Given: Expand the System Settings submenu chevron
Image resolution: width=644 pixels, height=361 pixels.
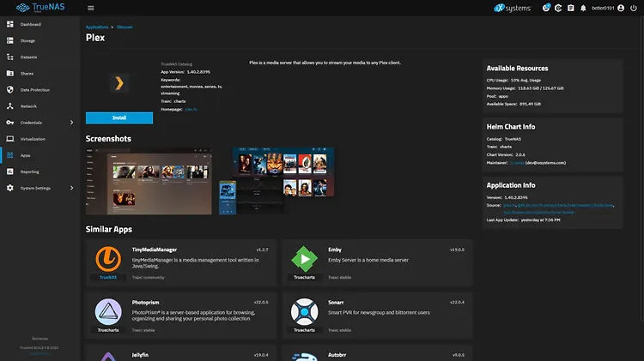Looking at the screenshot, I should [71, 188].
